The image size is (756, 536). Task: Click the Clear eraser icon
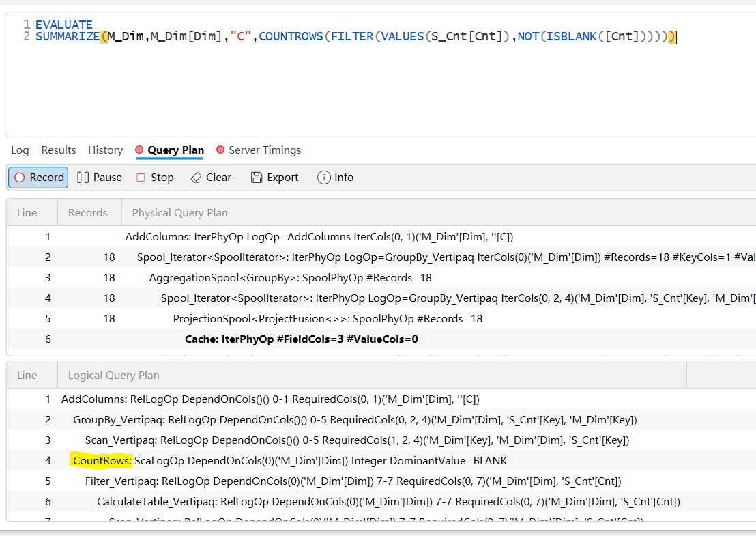coord(196,178)
